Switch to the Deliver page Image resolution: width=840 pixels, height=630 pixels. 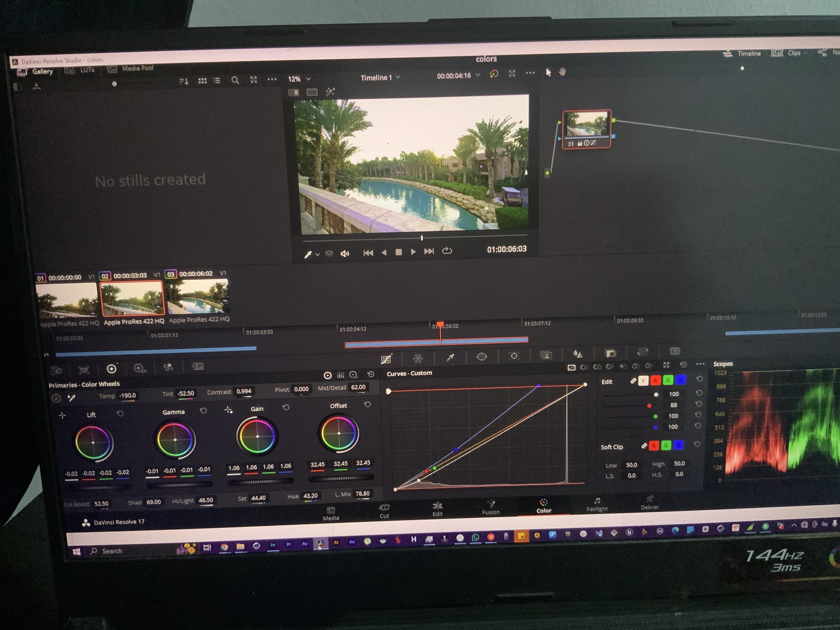coord(650,503)
